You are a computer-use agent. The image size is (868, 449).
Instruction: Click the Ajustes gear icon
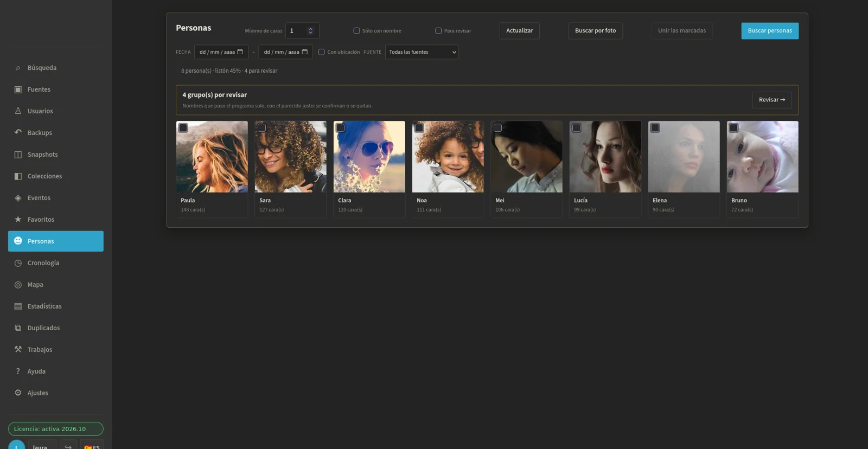click(x=18, y=393)
